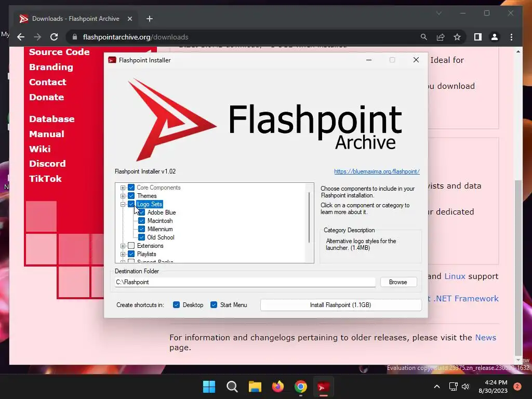Open the bluemaxima.org/flashpoint link
This screenshot has width=532, height=399.
pyautogui.click(x=377, y=171)
